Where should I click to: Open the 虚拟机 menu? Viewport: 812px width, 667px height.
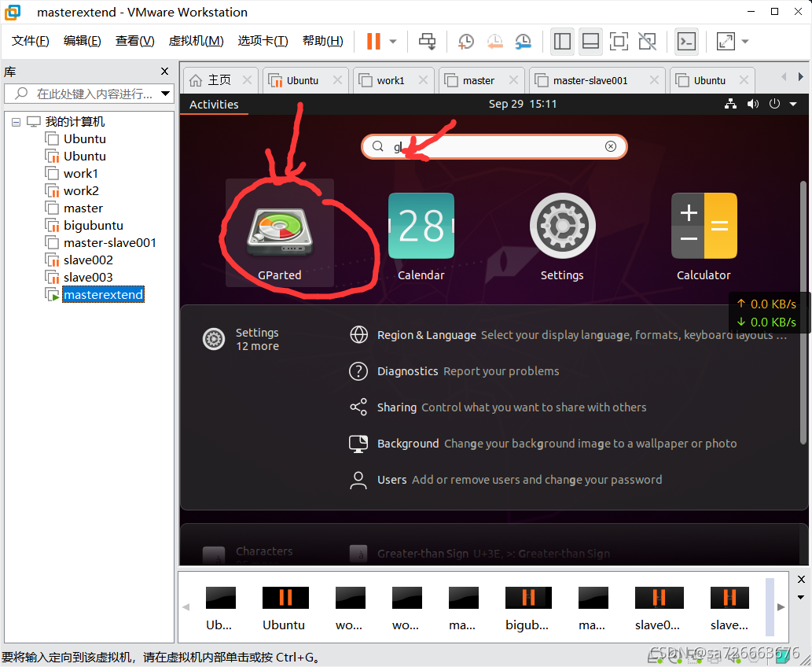tap(196, 40)
